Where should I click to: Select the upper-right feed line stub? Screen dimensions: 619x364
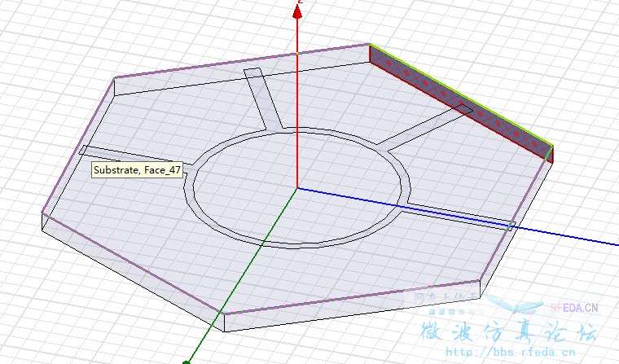(x=426, y=126)
